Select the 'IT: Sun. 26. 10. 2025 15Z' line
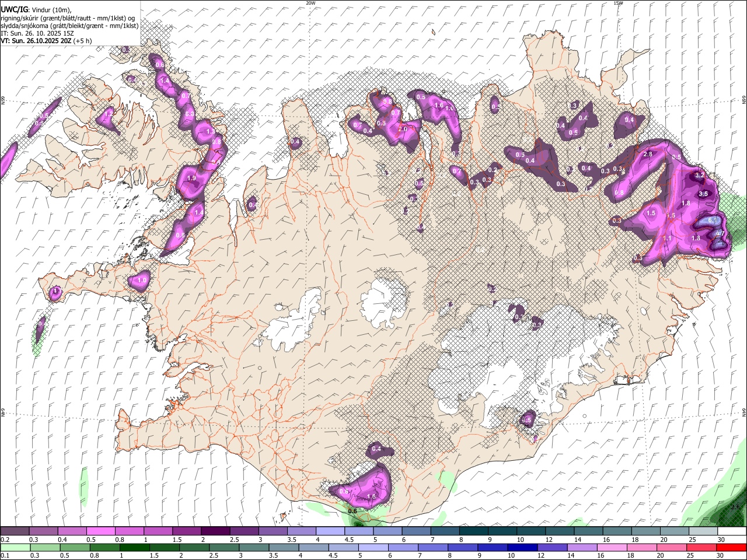Image resolution: width=747 pixels, height=560 pixels. 37,33
